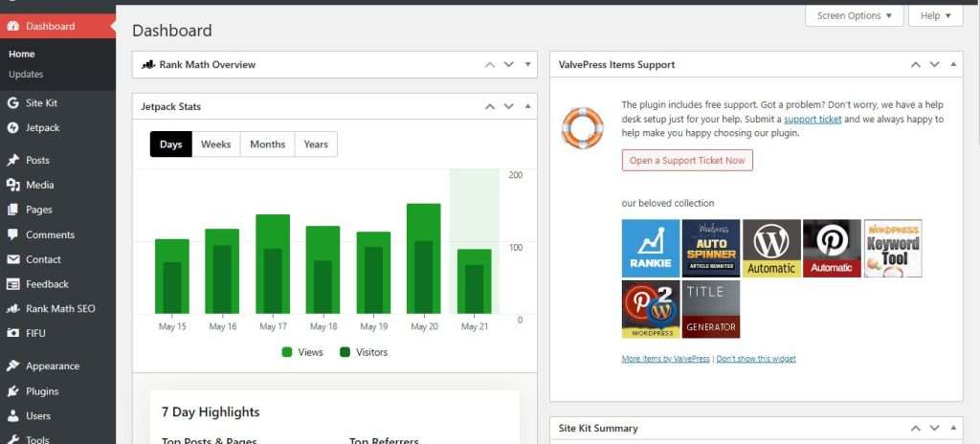Open the Updates submenu item
The image size is (980, 444).
coord(26,75)
